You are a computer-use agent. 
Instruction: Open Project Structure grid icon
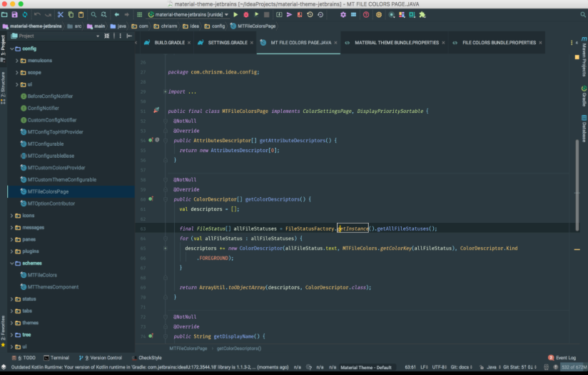pos(354,14)
